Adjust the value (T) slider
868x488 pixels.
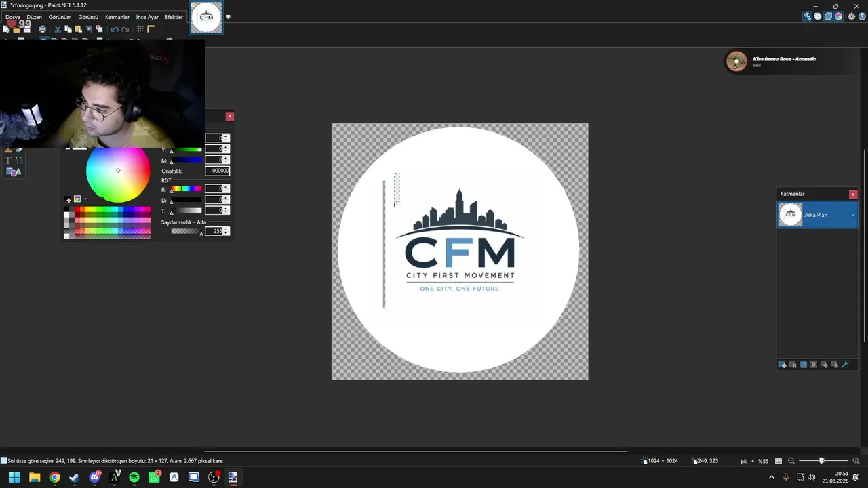pyautogui.click(x=185, y=211)
